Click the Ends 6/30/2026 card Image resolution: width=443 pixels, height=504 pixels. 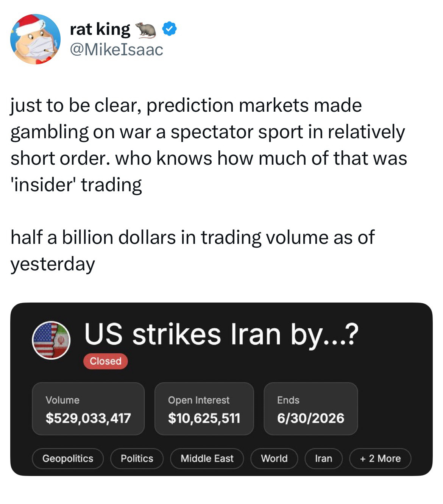point(310,409)
